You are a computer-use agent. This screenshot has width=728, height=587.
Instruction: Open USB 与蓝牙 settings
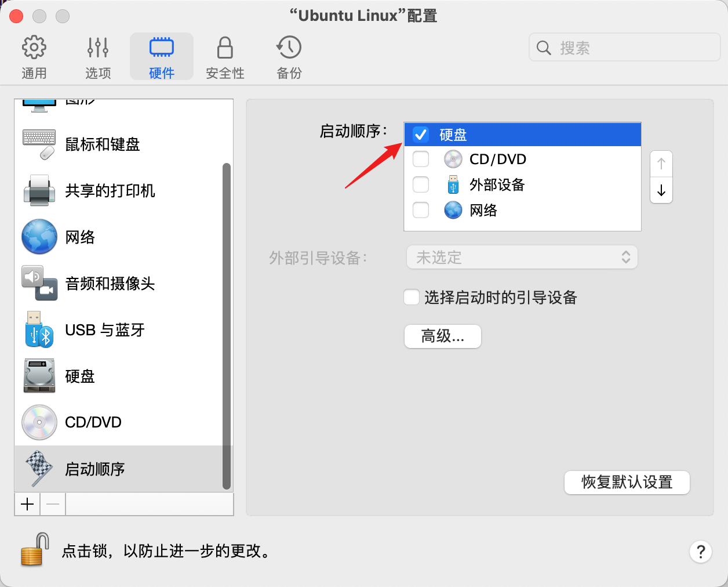click(x=104, y=330)
